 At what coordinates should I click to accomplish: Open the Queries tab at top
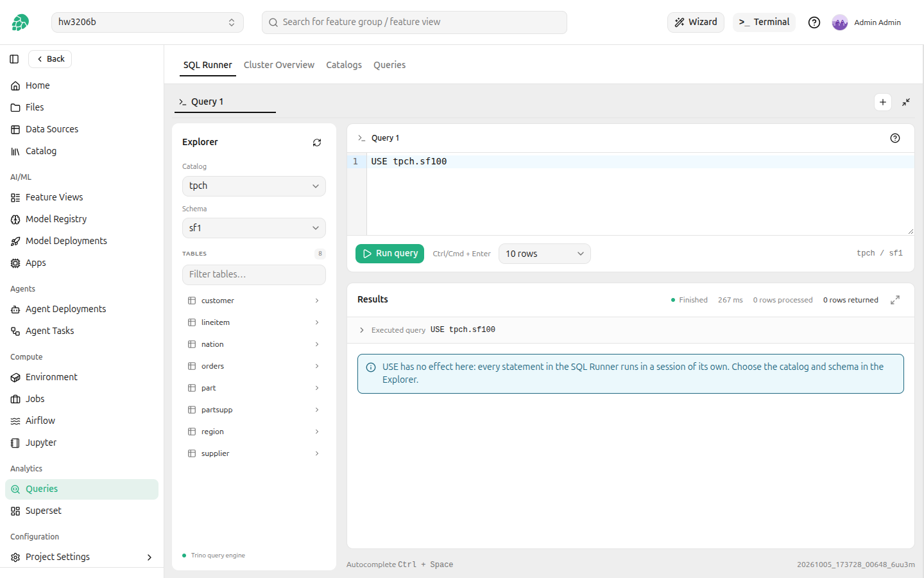(389, 65)
